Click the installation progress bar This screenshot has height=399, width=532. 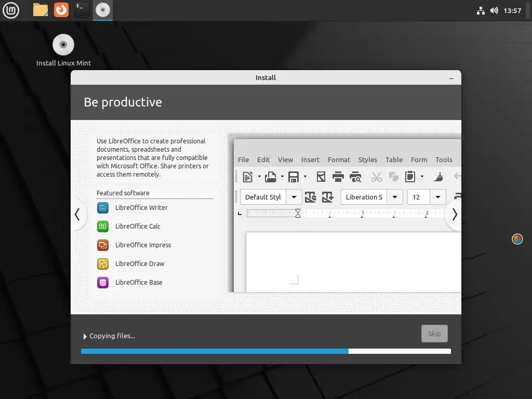[266, 352]
